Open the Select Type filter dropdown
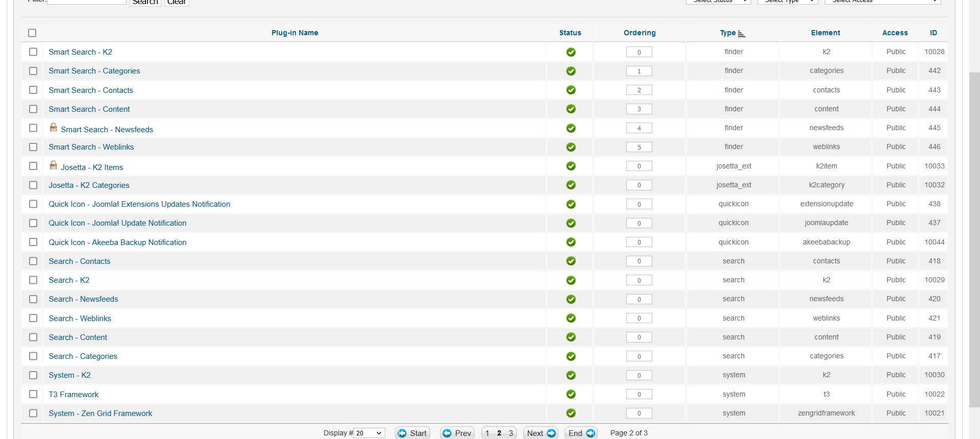 [788, 2]
